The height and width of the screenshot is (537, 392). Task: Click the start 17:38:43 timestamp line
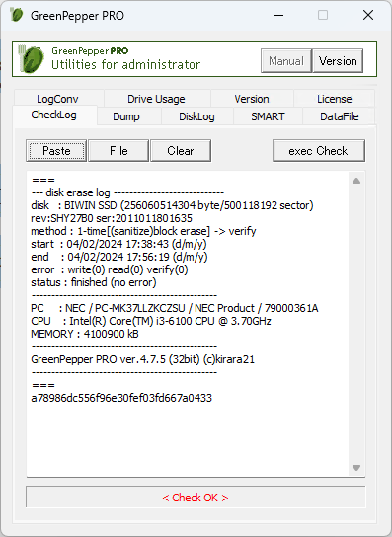click(118, 244)
